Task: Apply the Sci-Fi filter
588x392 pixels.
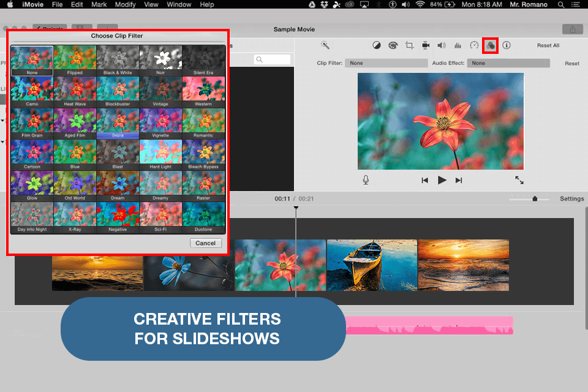Action: [160, 217]
